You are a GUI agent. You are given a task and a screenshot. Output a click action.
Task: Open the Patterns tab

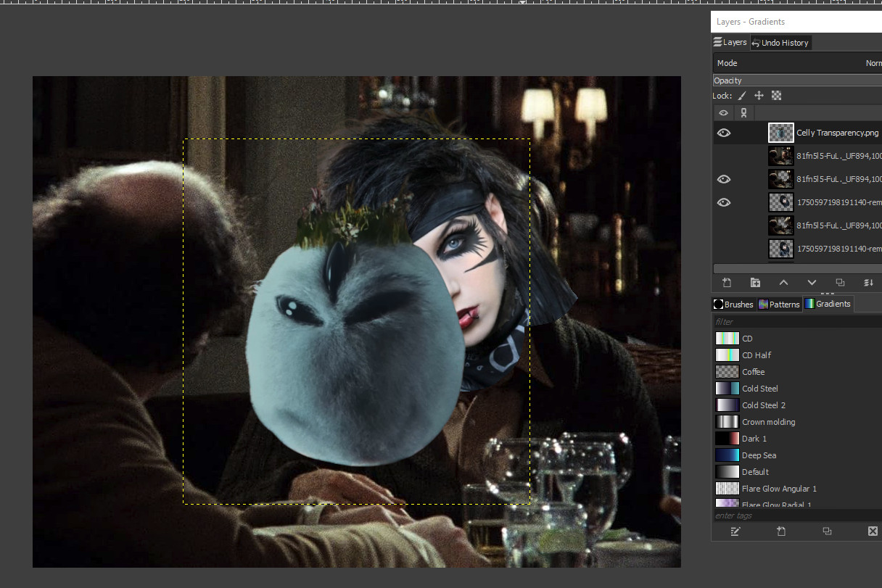(779, 304)
